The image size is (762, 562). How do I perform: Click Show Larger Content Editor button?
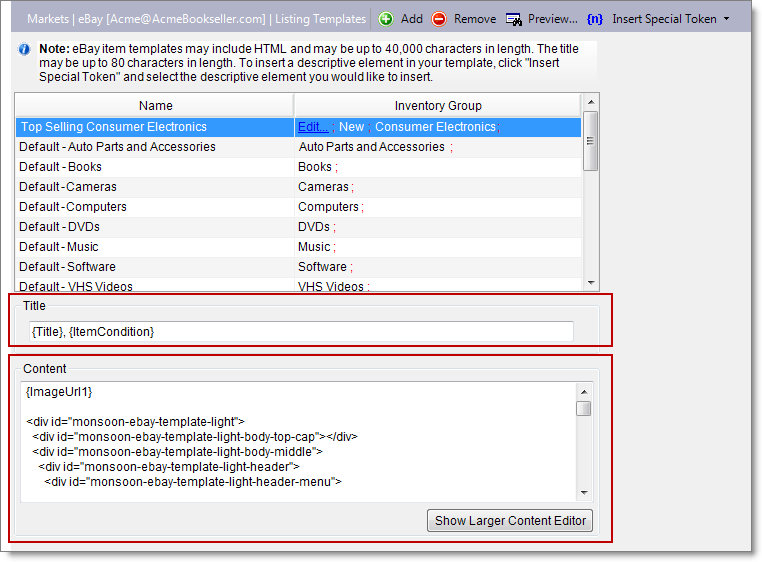click(510, 521)
